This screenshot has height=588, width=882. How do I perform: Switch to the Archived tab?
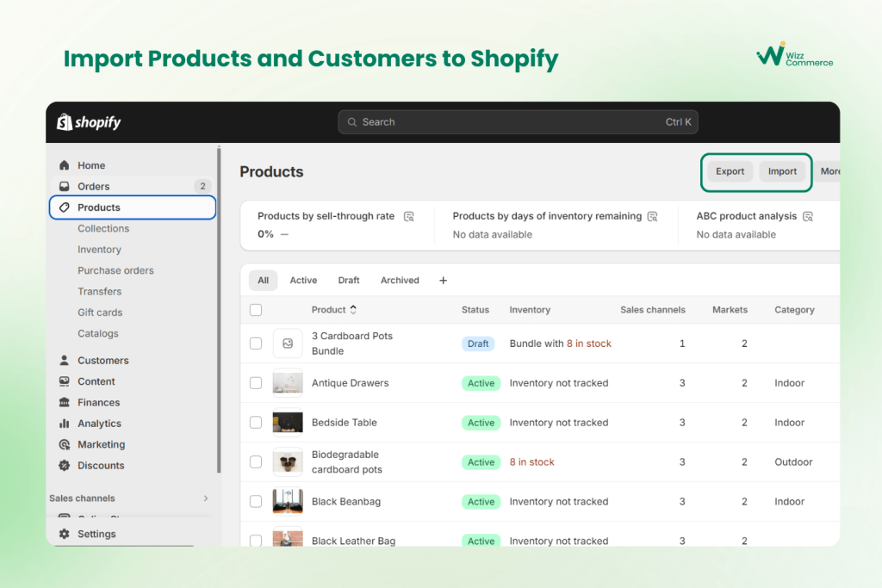pyautogui.click(x=400, y=280)
